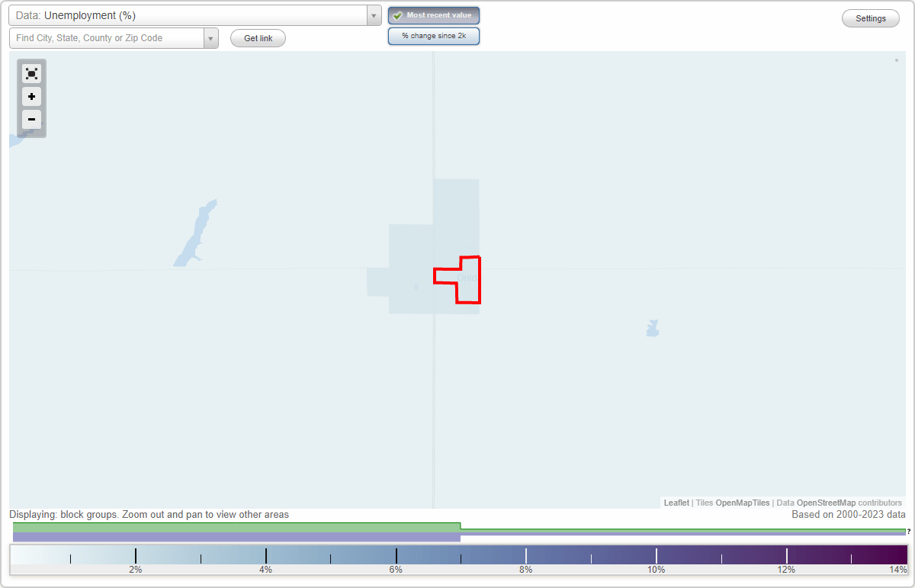Toggle Most recent value option

click(x=434, y=15)
